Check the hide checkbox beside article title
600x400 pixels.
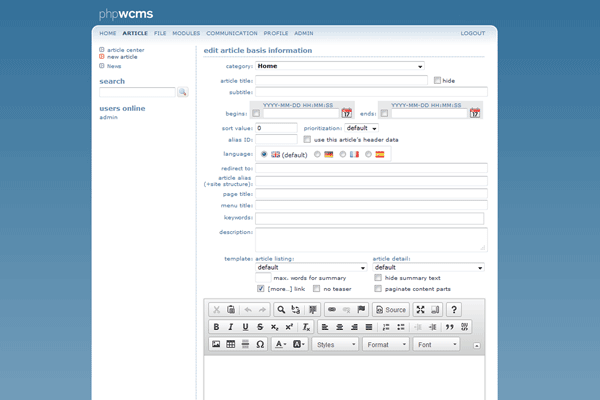point(437,80)
